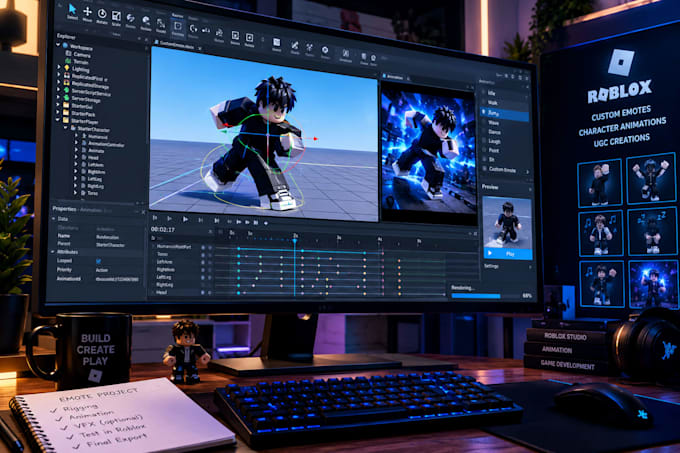Expand the AnimationController node
This screenshot has height=453, width=680.
(76, 143)
